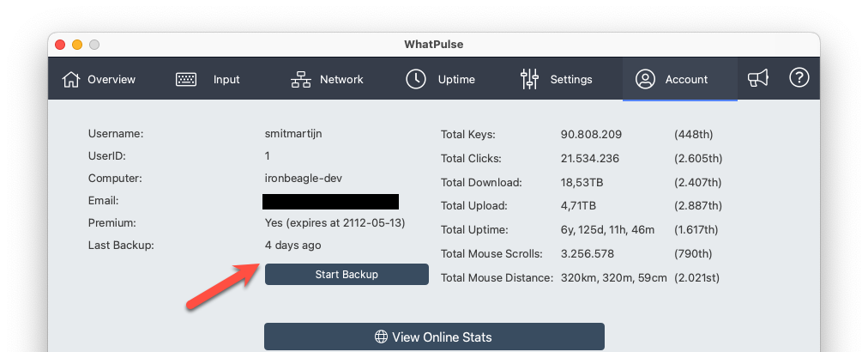The image size is (868, 352).
Task: Click the UserID value 1
Action: tap(268, 155)
